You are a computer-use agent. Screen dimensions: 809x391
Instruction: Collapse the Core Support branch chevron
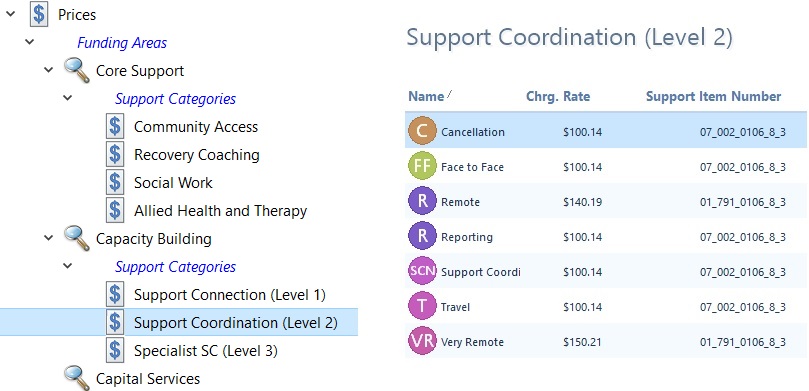[48, 69]
